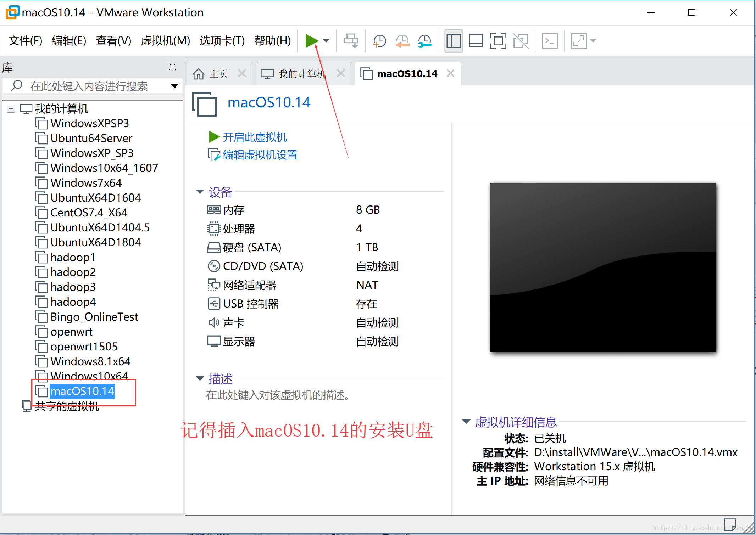Open the 文件(F) menu
Image resolution: width=756 pixels, height=535 pixels.
25,41
